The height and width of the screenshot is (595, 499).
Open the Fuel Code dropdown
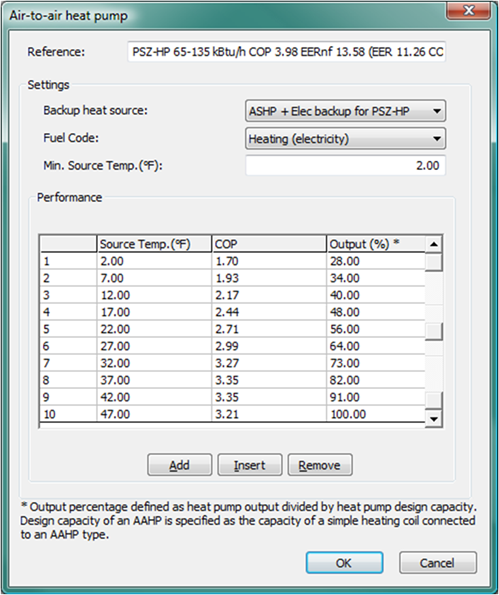point(345,139)
